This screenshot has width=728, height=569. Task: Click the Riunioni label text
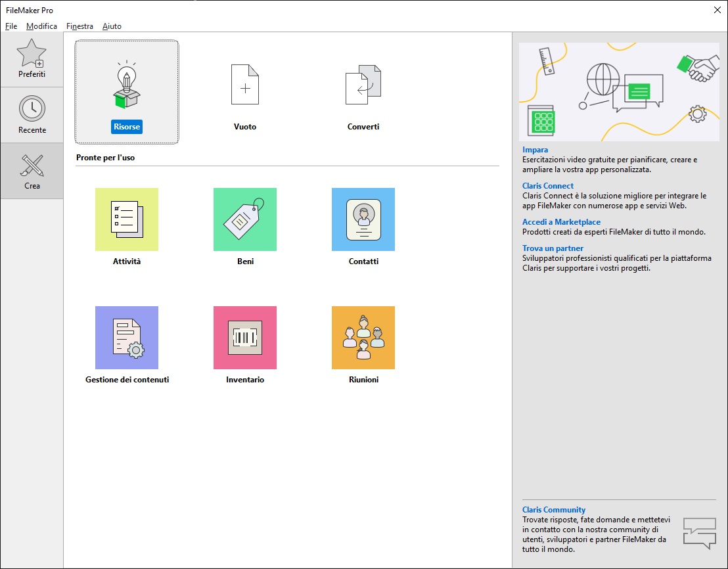(x=363, y=380)
